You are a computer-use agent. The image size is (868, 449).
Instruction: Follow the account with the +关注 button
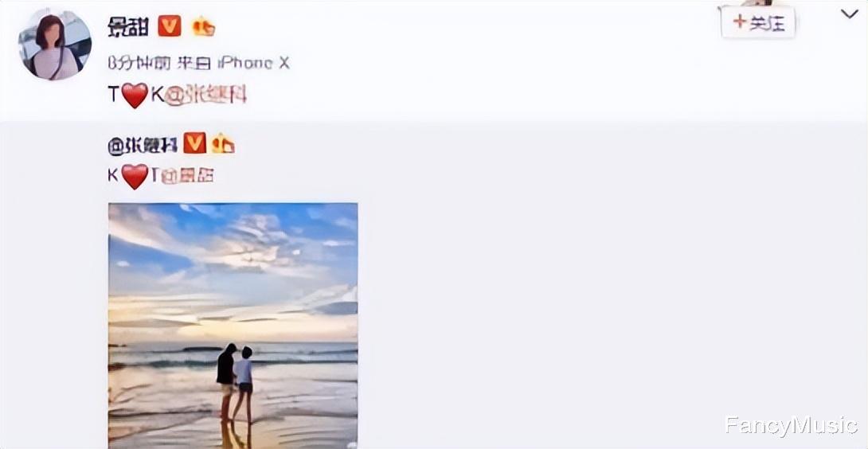[x=758, y=23]
